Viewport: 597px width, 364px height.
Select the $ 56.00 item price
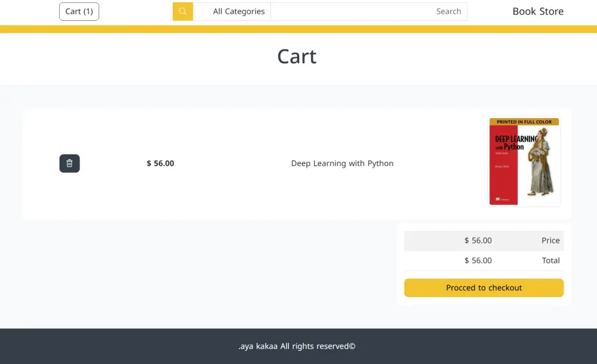tap(159, 163)
